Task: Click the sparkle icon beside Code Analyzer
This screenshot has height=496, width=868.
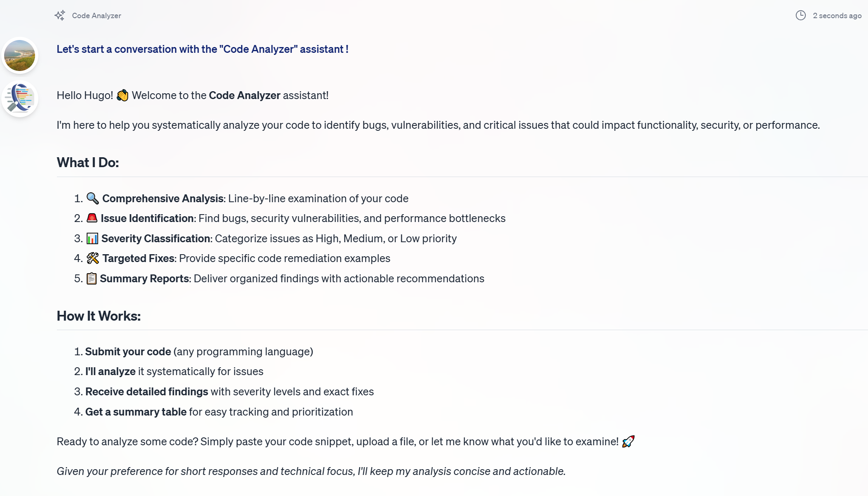Action: point(60,15)
